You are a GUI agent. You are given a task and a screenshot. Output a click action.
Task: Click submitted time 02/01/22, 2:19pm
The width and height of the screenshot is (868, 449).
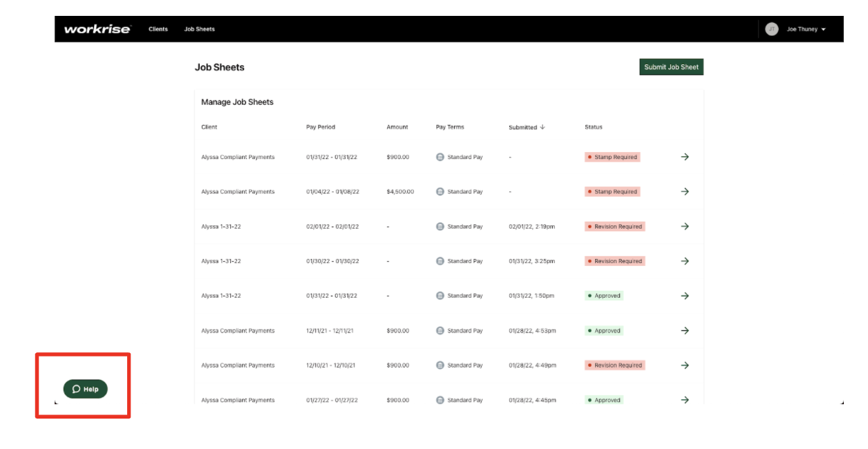point(532,226)
